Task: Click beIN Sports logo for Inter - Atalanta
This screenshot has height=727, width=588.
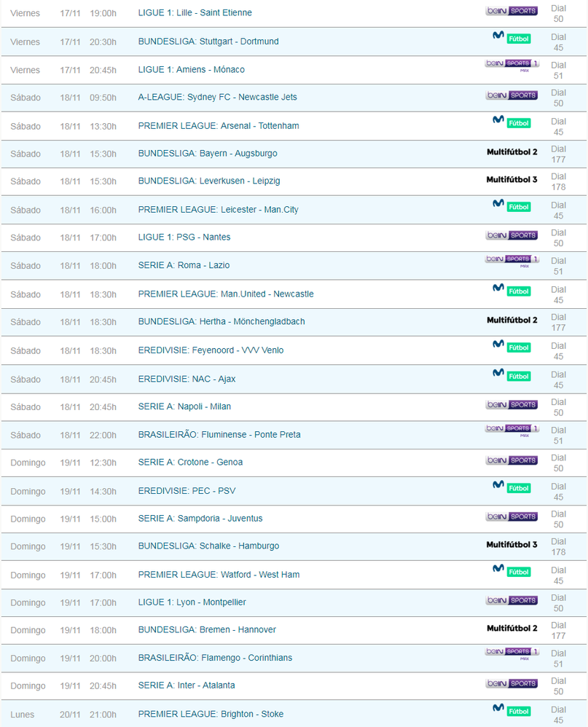Action: coord(512,683)
